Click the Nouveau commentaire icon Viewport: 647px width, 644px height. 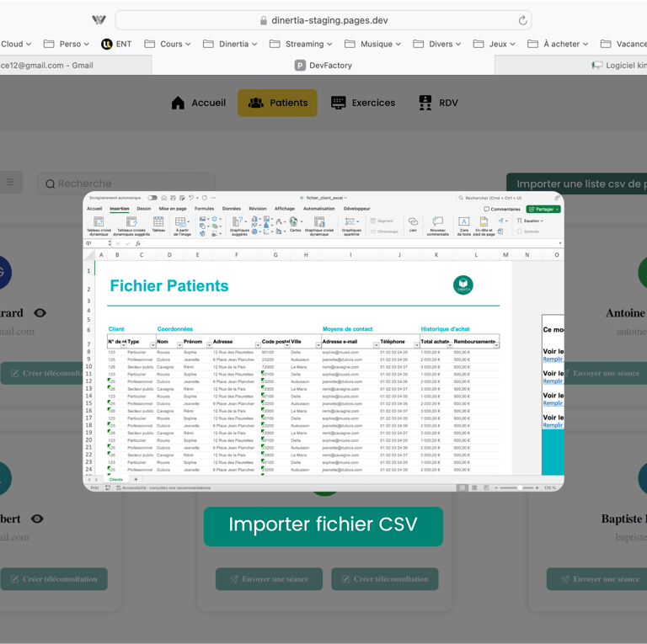point(438,221)
